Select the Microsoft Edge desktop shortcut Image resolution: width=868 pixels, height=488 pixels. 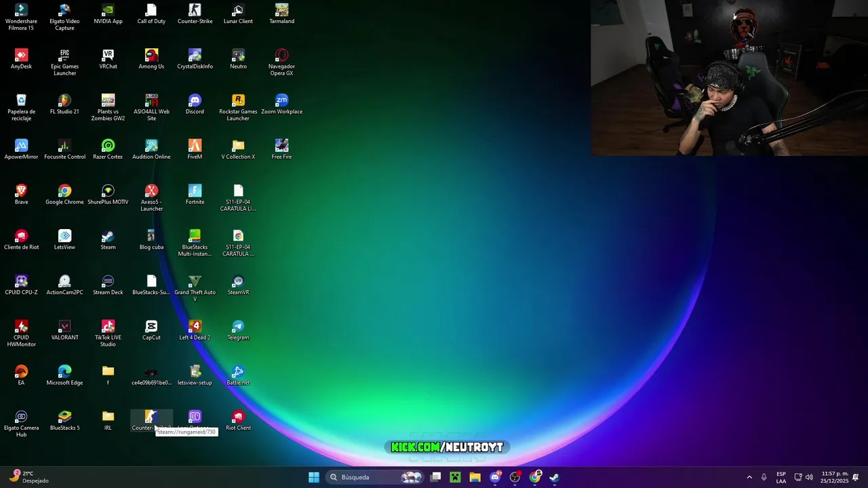64,375
